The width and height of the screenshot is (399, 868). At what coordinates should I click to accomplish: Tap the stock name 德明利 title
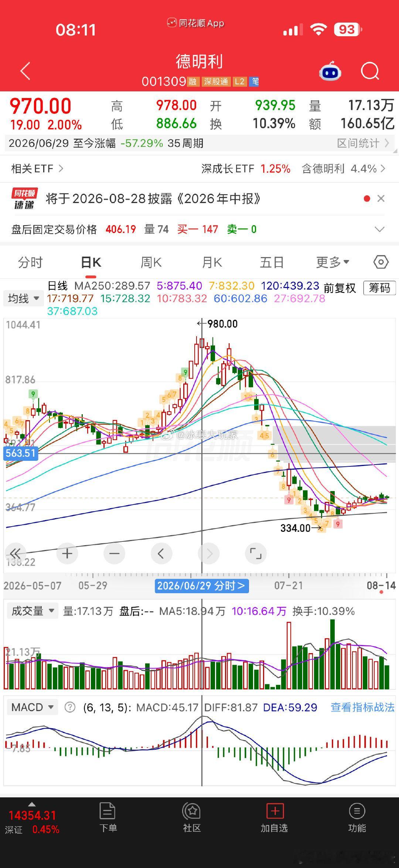[x=199, y=61]
